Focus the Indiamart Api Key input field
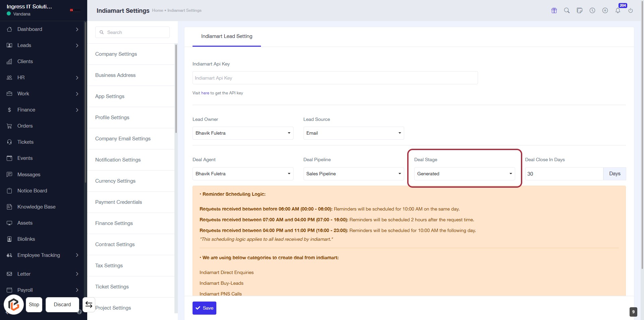644x320 pixels. 335,78
